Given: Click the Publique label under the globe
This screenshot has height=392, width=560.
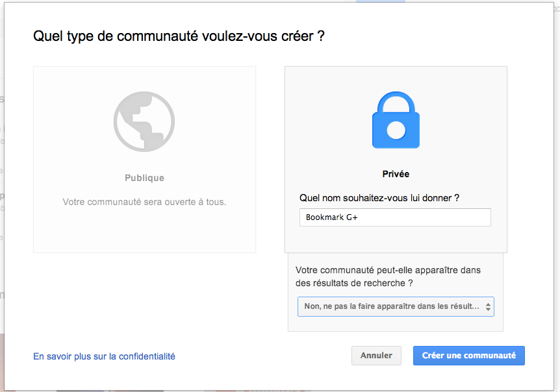Looking at the screenshot, I should point(144,177).
